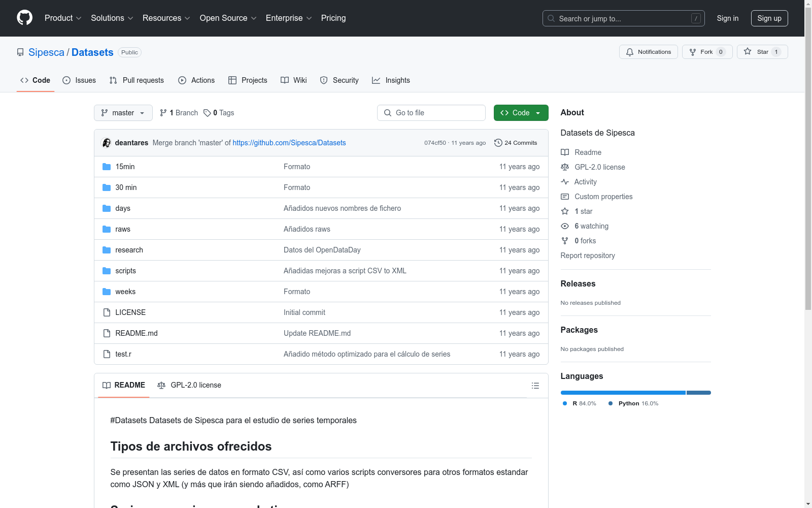Open the Pricing link

333,18
